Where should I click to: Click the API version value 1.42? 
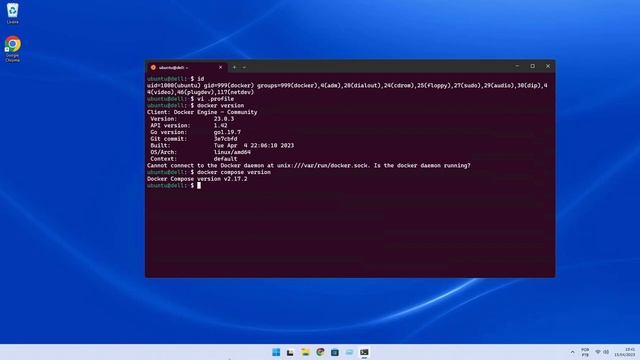(220, 126)
